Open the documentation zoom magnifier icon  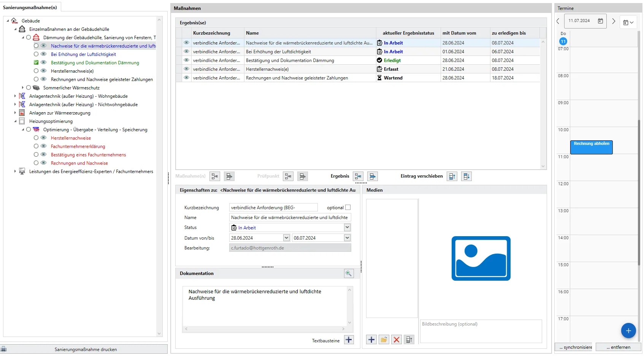pyautogui.click(x=349, y=273)
